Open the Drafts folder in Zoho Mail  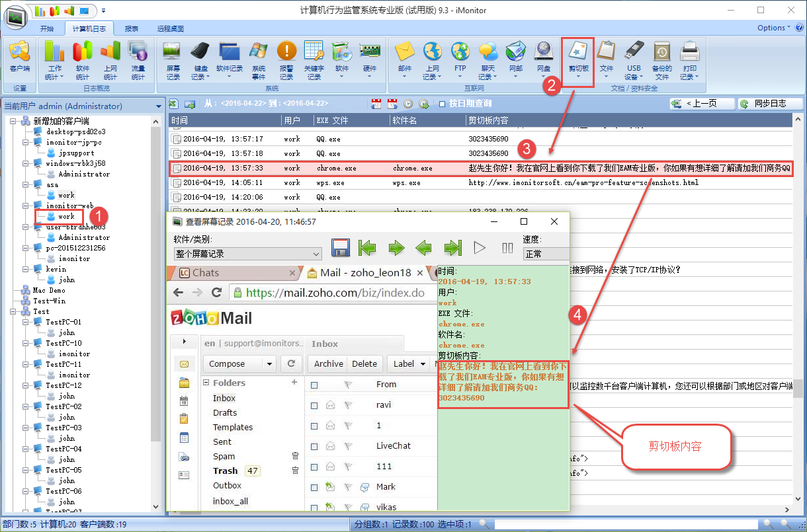point(225,413)
